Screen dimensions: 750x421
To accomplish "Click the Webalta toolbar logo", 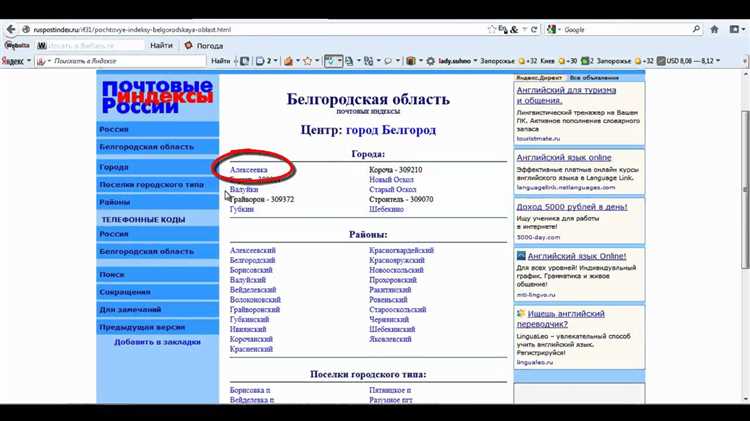I will pos(17,45).
